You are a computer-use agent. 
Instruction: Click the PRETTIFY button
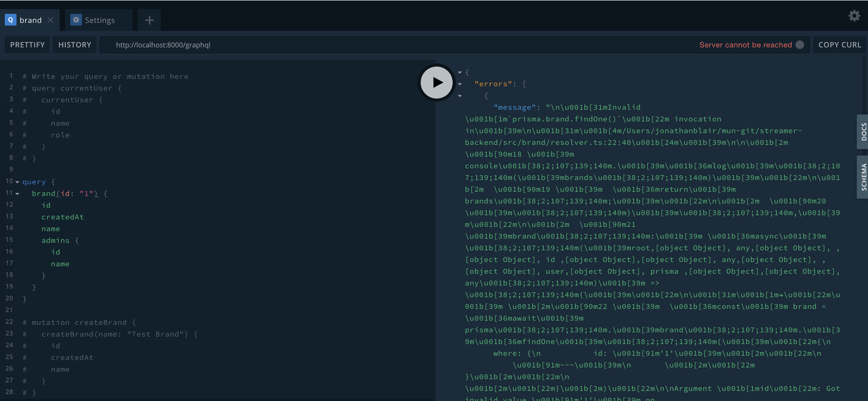(x=27, y=44)
